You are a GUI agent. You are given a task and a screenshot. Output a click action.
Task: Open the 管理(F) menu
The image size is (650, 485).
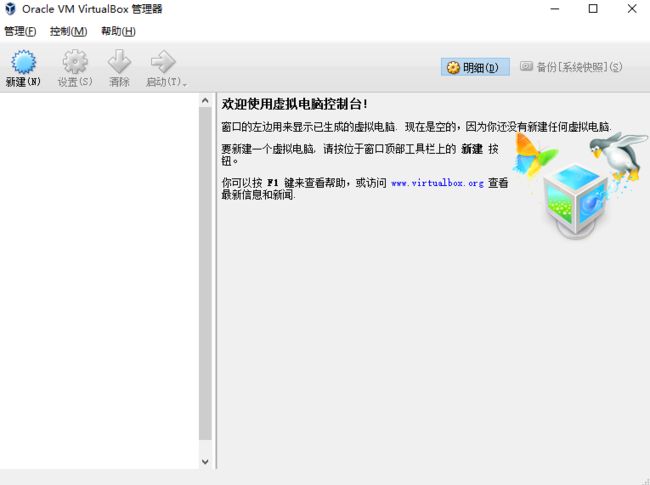click(x=20, y=31)
